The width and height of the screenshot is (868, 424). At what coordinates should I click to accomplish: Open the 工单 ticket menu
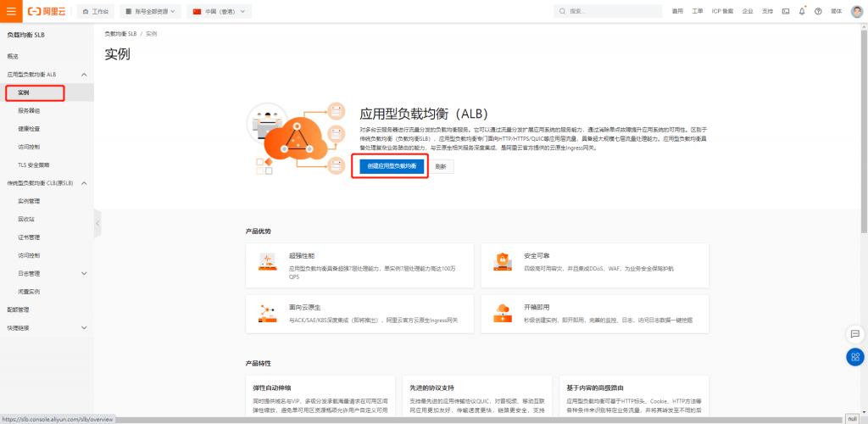click(698, 11)
